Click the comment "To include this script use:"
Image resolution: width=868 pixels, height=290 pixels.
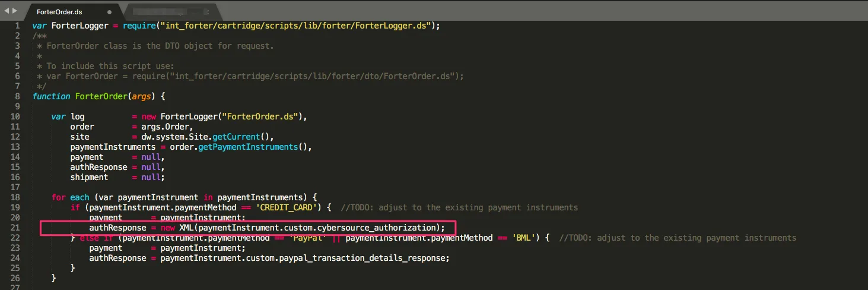pyautogui.click(x=110, y=66)
